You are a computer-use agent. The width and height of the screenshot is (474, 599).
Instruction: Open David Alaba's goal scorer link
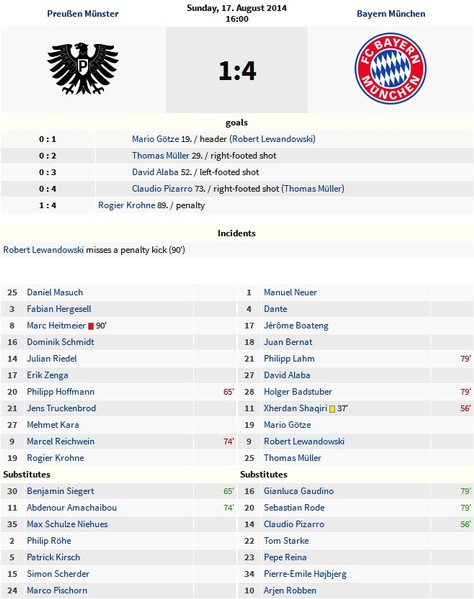(x=155, y=172)
